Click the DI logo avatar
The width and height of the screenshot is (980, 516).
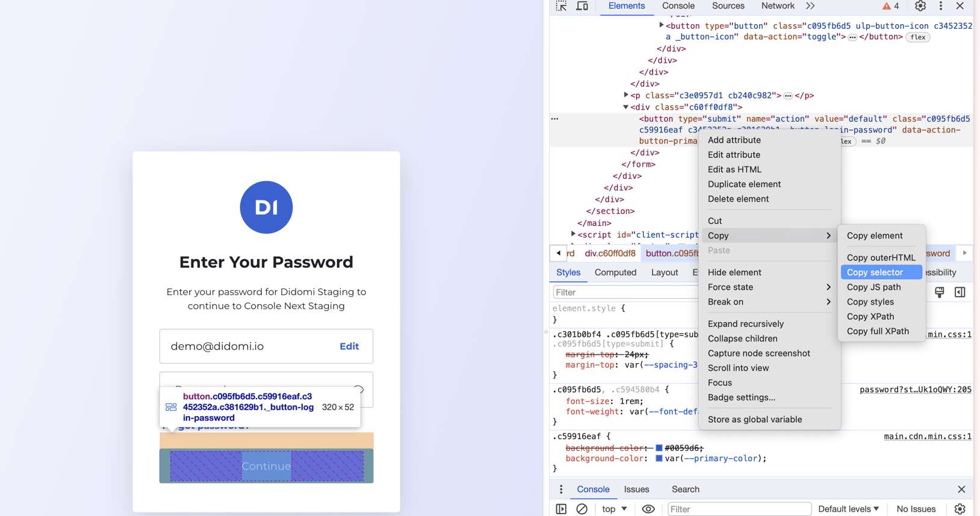tap(266, 207)
